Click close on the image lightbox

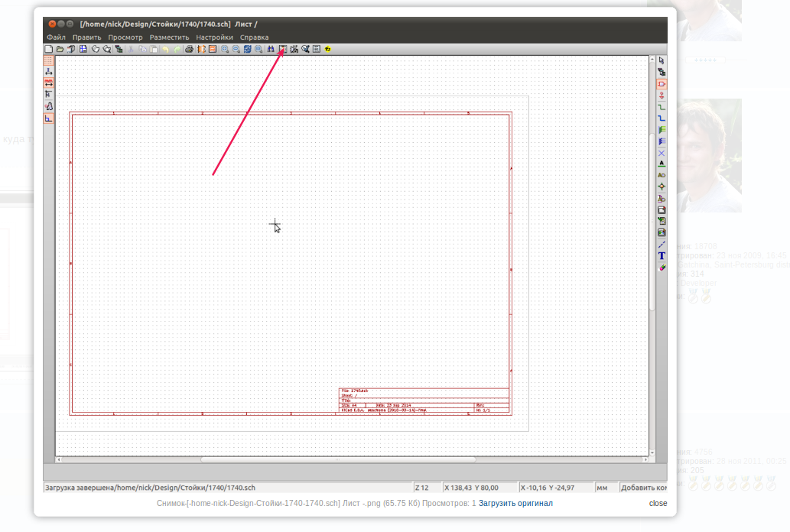point(658,503)
